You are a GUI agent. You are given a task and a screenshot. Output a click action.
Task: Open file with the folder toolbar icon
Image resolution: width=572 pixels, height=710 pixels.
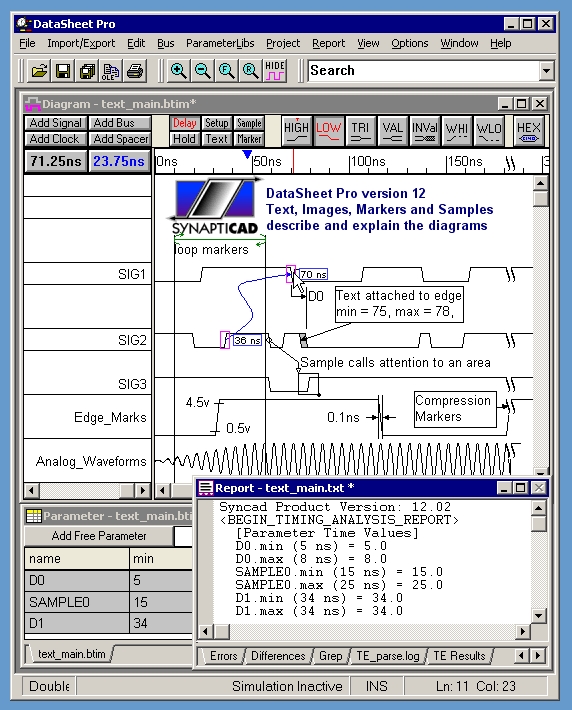tap(39, 71)
